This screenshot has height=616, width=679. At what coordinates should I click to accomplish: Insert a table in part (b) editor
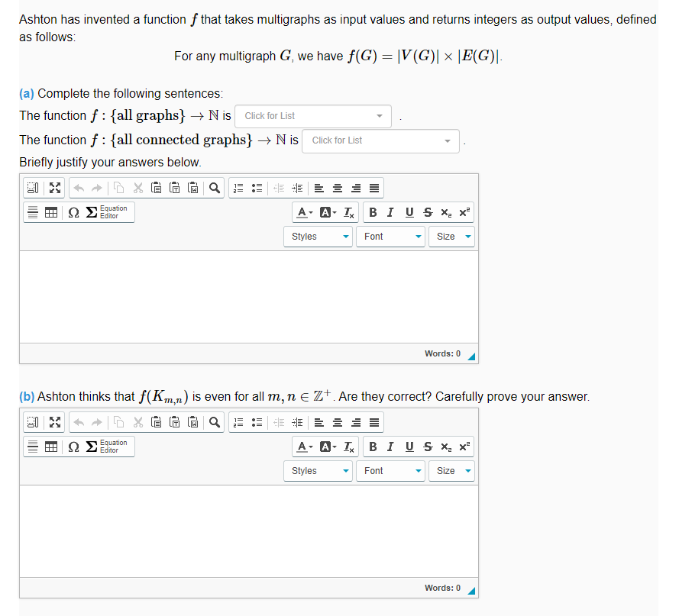[x=51, y=447]
